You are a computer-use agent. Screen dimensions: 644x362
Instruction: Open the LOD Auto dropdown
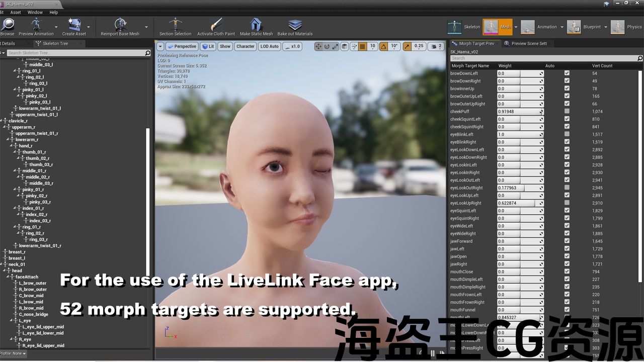(x=269, y=46)
